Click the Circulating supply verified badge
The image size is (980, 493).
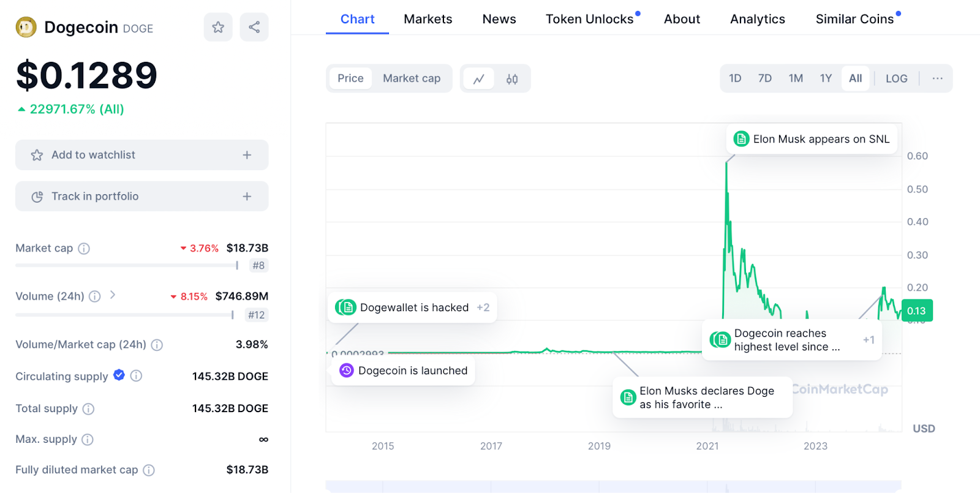(119, 375)
